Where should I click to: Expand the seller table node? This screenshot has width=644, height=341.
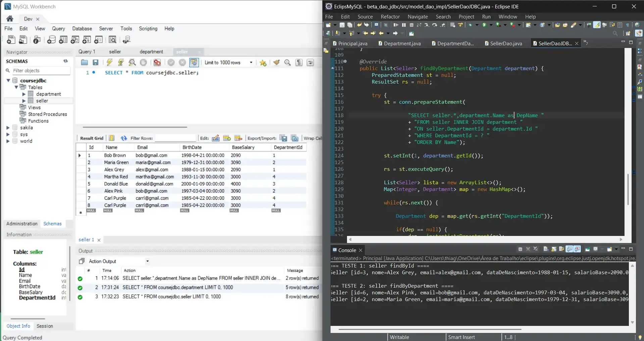24,101
